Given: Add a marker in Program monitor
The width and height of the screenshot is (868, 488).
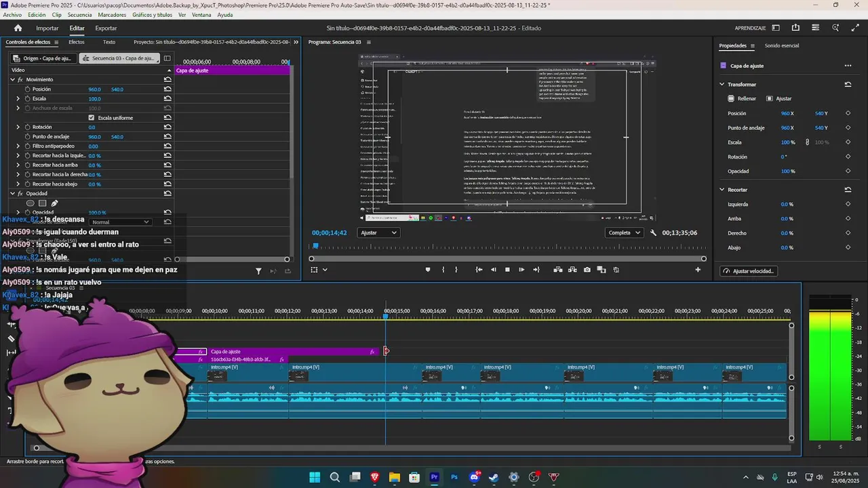Looking at the screenshot, I should [x=427, y=270].
